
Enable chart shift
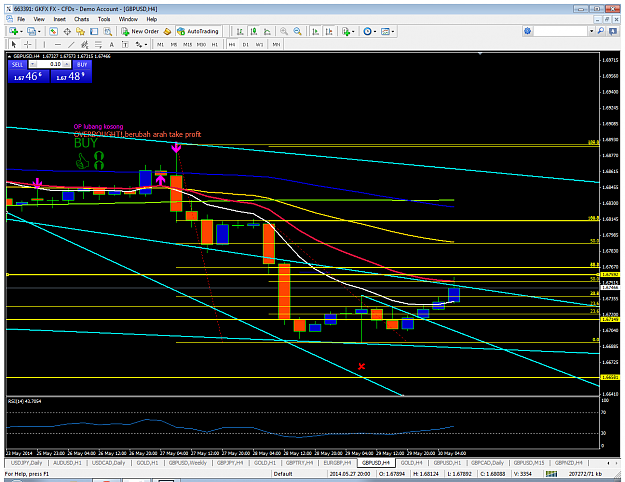pos(329,31)
